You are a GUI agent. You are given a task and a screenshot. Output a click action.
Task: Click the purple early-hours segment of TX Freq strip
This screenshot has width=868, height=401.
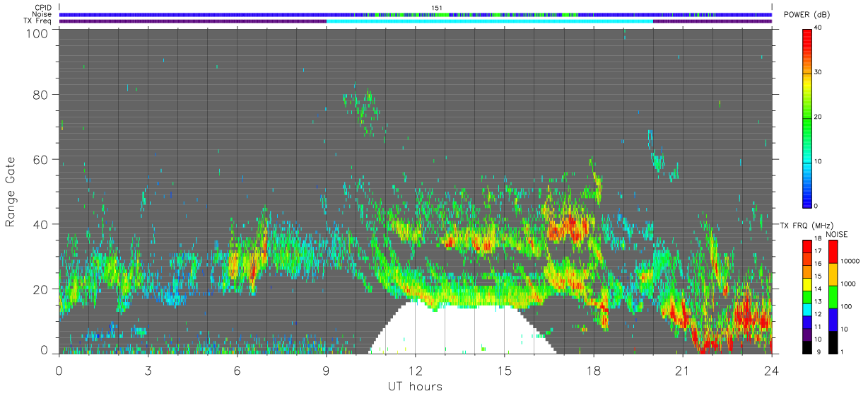coord(193,21)
